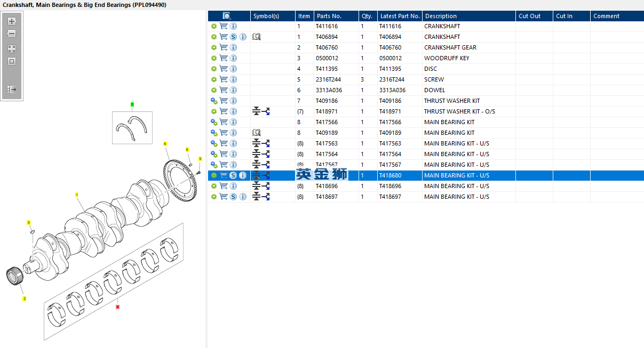Screen dimensions: 644x348
Task: Open info for selected part T418680
Action: [243, 175]
